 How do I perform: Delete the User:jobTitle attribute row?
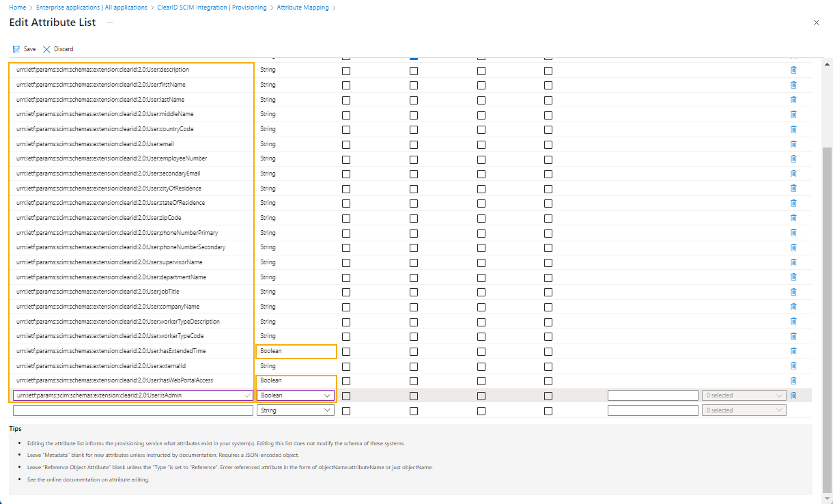click(793, 292)
